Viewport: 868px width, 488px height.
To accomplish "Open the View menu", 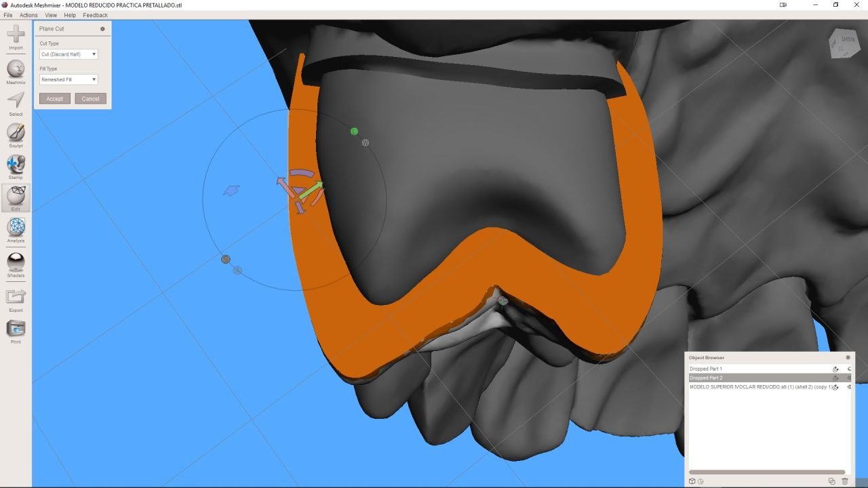I will 51,15.
